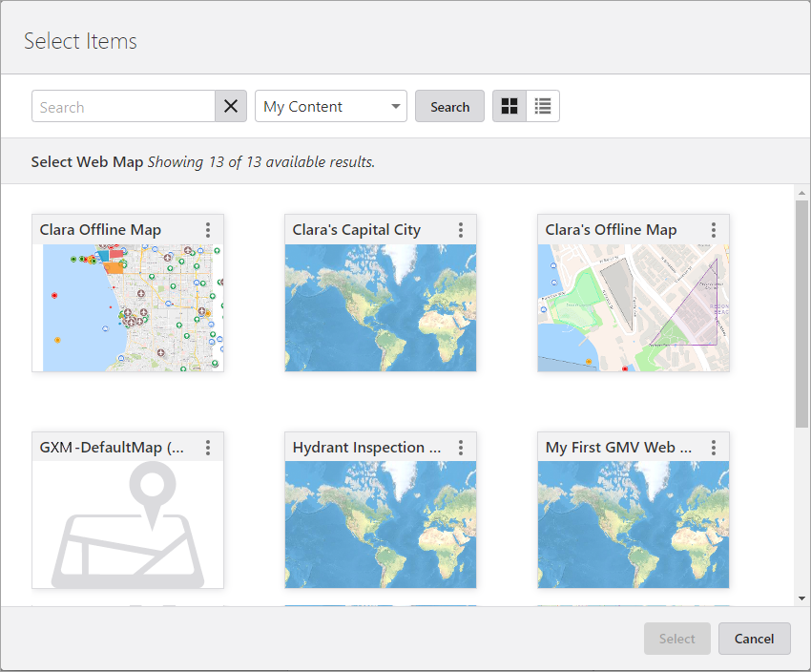Open options menu for My First GMV Web card
811x672 pixels.
[714, 448]
